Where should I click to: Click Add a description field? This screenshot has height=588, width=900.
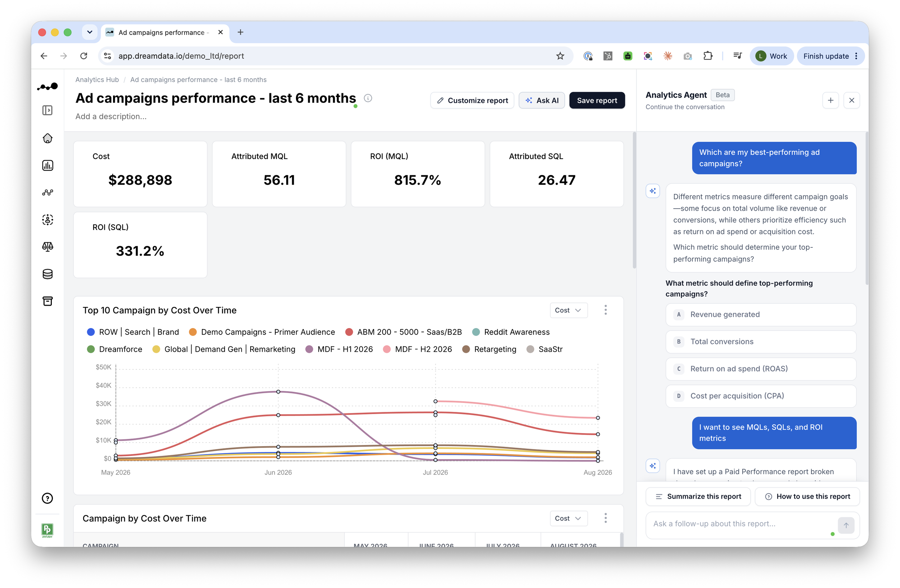click(111, 116)
